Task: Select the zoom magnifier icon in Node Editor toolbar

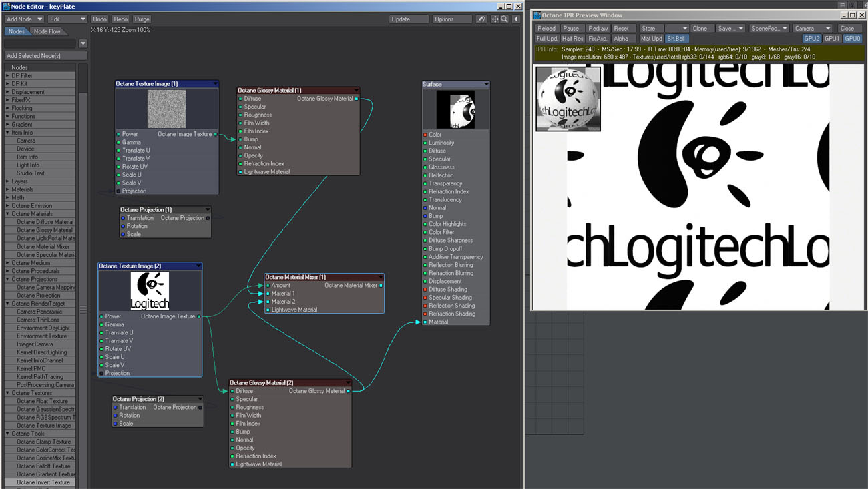Action: pyautogui.click(x=505, y=19)
